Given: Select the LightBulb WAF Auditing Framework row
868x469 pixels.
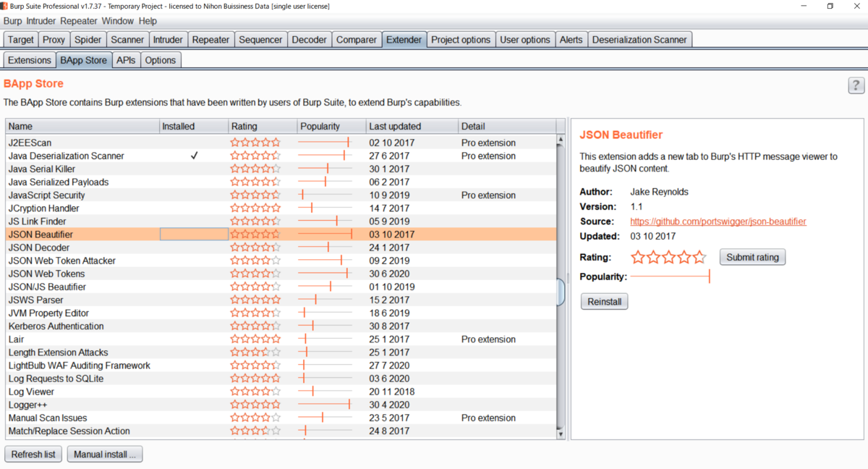Looking at the screenshot, I should coord(281,366).
